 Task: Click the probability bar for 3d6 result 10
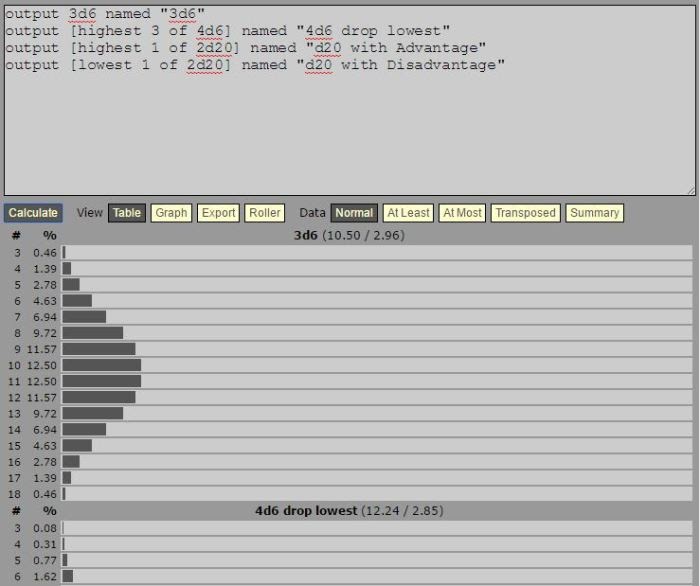[102, 366]
